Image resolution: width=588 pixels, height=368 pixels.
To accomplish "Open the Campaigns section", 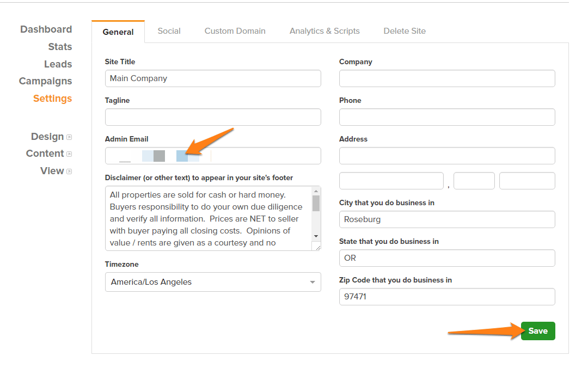I will (46, 81).
